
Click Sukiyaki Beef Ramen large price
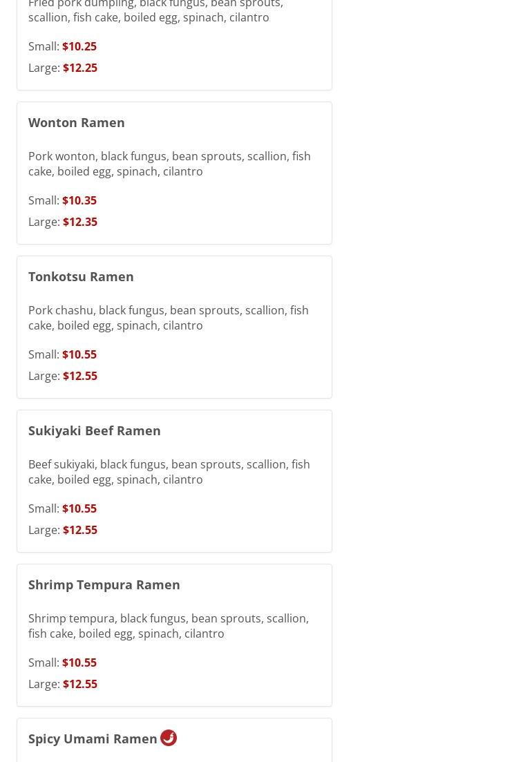pos(80,530)
